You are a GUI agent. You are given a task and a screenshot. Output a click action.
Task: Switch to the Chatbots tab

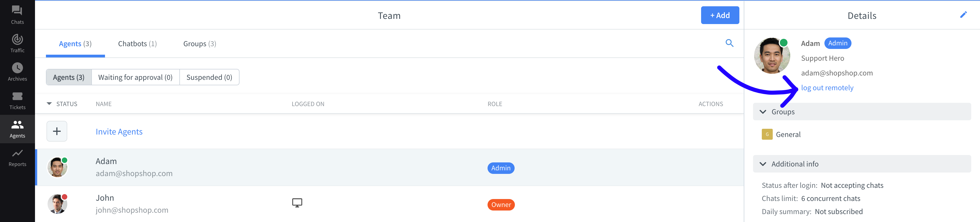(137, 44)
